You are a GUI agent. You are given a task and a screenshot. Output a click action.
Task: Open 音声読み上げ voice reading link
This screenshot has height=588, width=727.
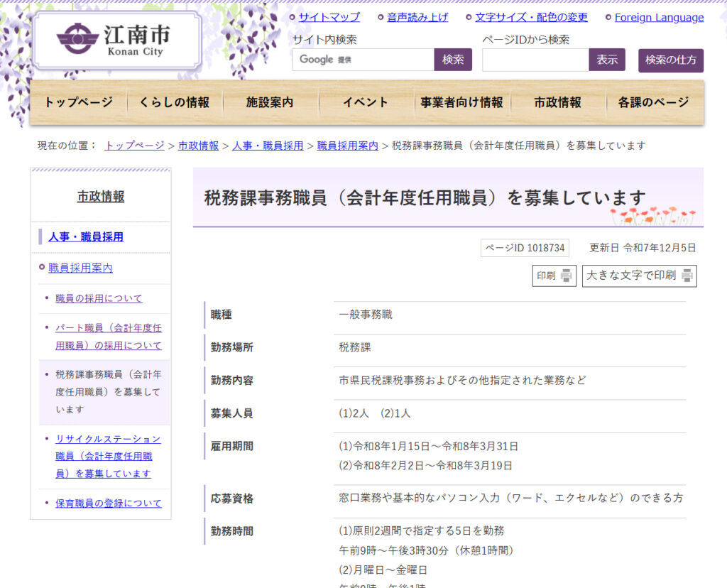point(417,17)
